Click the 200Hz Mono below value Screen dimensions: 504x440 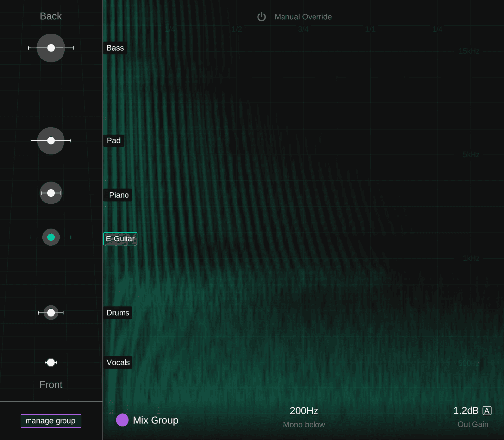[304, 410]
